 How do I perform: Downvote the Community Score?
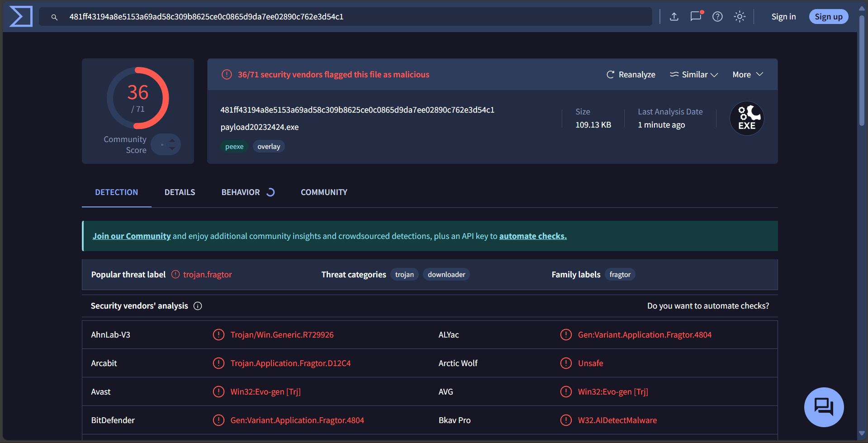click(172, 148)
